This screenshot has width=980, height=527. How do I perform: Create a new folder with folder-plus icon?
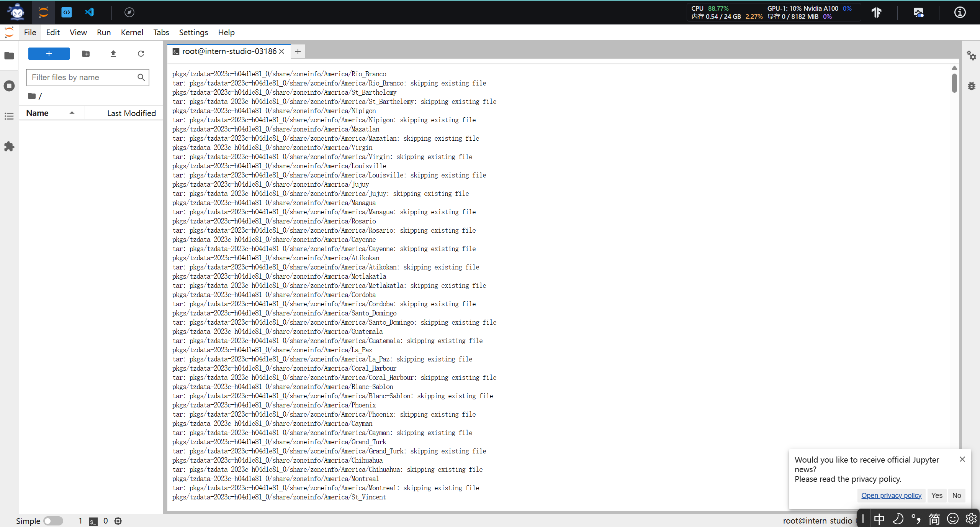[86, 54]
